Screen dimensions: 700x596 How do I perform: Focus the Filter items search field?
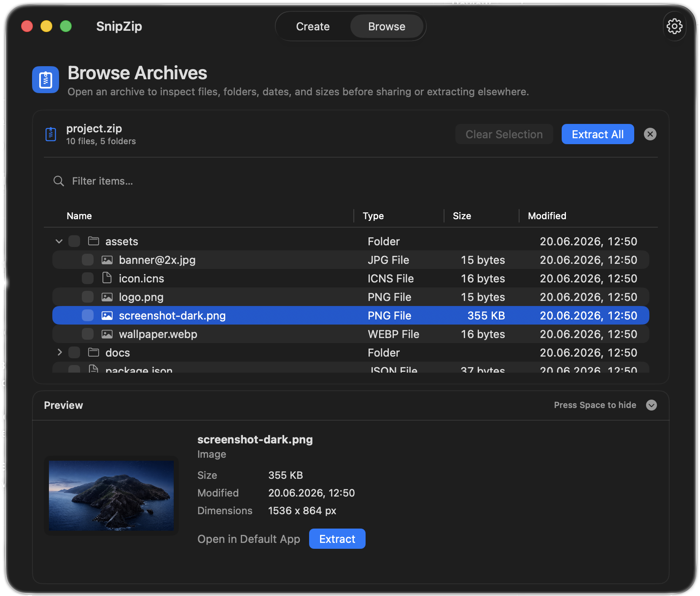(x=351, y=181)
